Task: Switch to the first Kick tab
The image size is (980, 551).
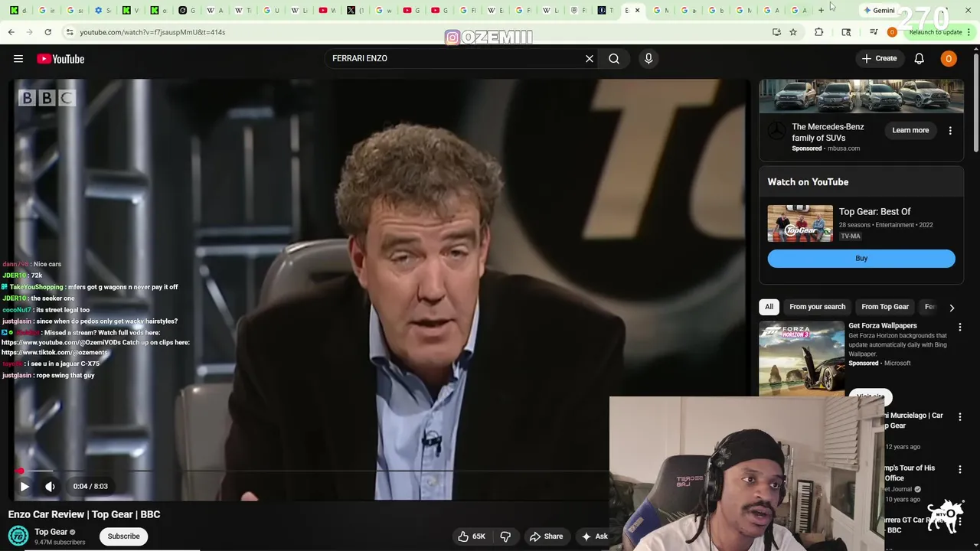Action: coord(18,10)
